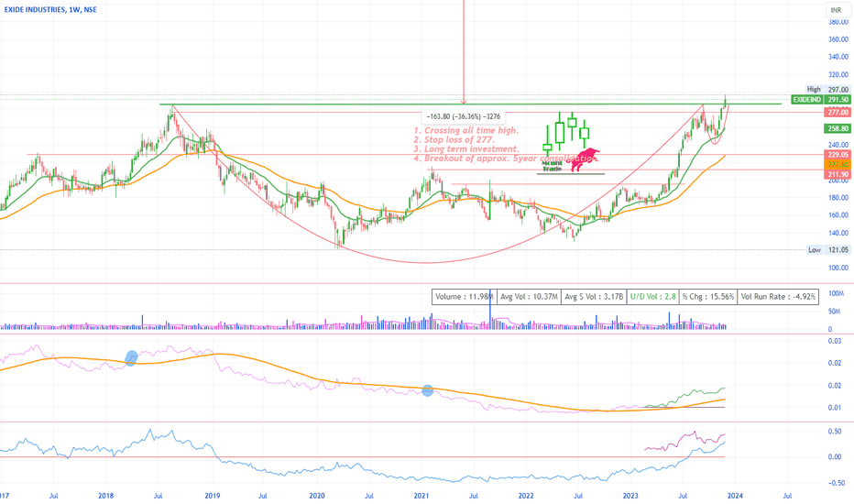Click the 160.00 price axis label

coord(838,215)
